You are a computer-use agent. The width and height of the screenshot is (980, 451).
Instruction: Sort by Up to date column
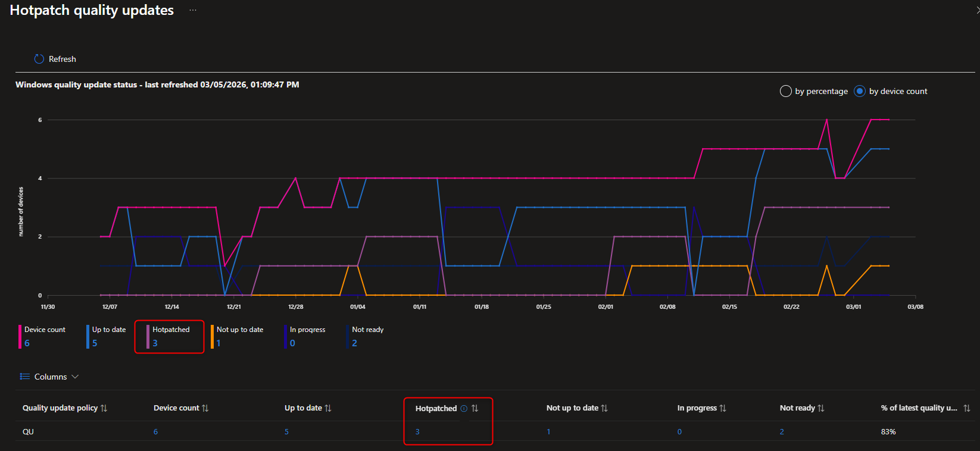pyautogui.click(x=328, y=408)
